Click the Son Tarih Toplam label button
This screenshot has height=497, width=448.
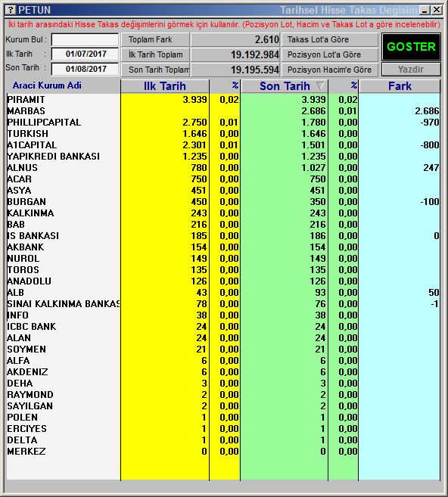click(155, 70)
